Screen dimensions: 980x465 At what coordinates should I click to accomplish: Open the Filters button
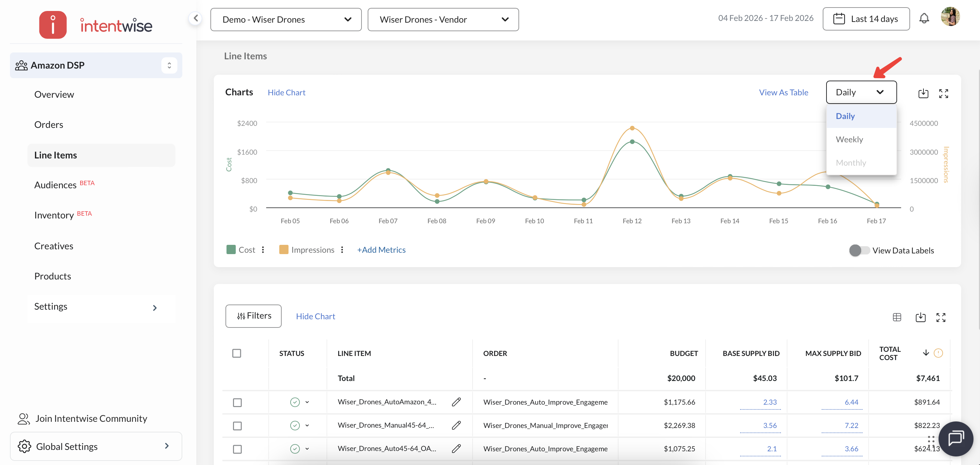(253, 316)
